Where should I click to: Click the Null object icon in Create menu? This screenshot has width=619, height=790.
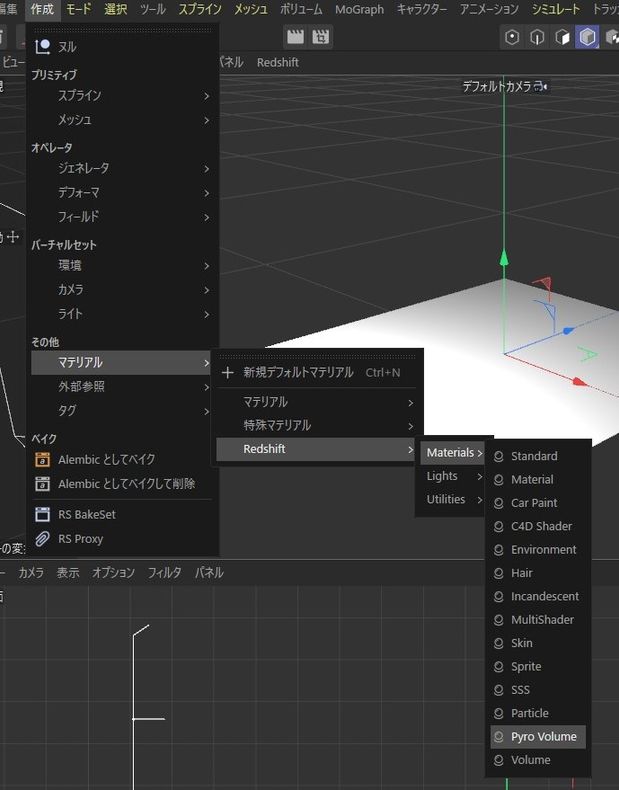point(42,47)
